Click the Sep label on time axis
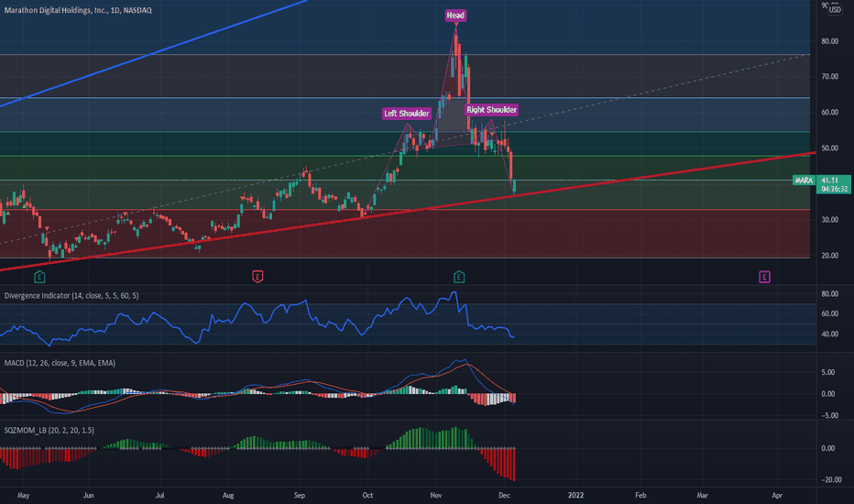The height and width of the screenshot is (504, 854). coord(300,495)
